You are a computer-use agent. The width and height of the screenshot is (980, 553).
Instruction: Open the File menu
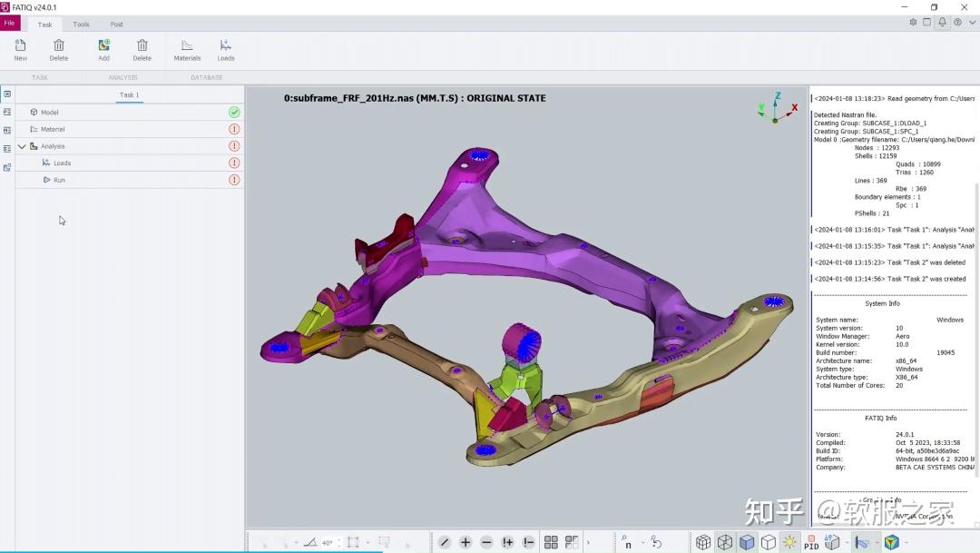[10, 23]
